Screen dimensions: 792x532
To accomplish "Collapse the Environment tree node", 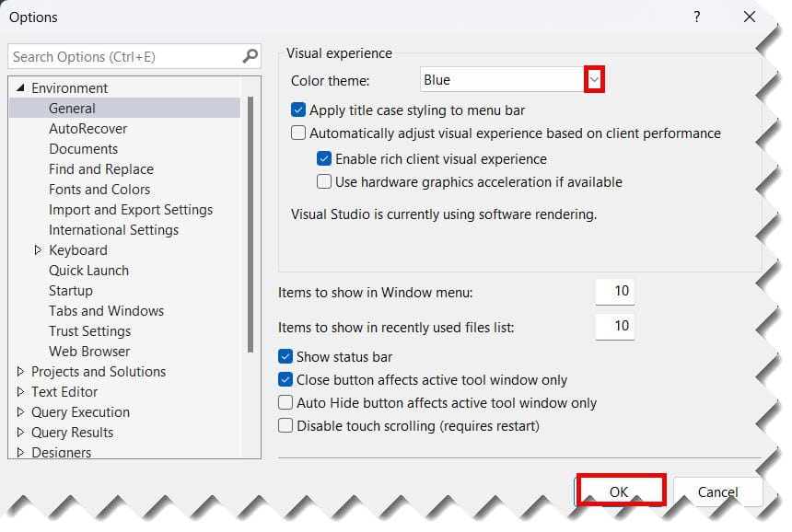I will pyautogui.click(x=20, y=88).
